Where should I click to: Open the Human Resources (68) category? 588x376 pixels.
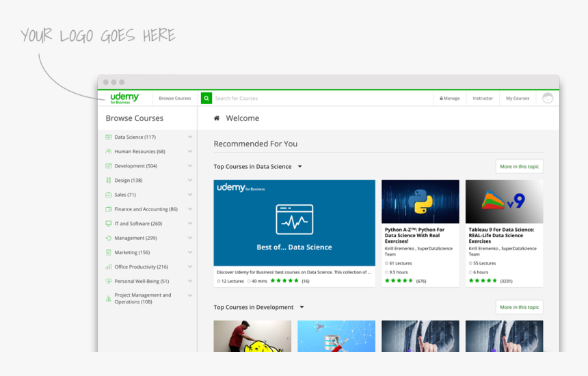140,152
